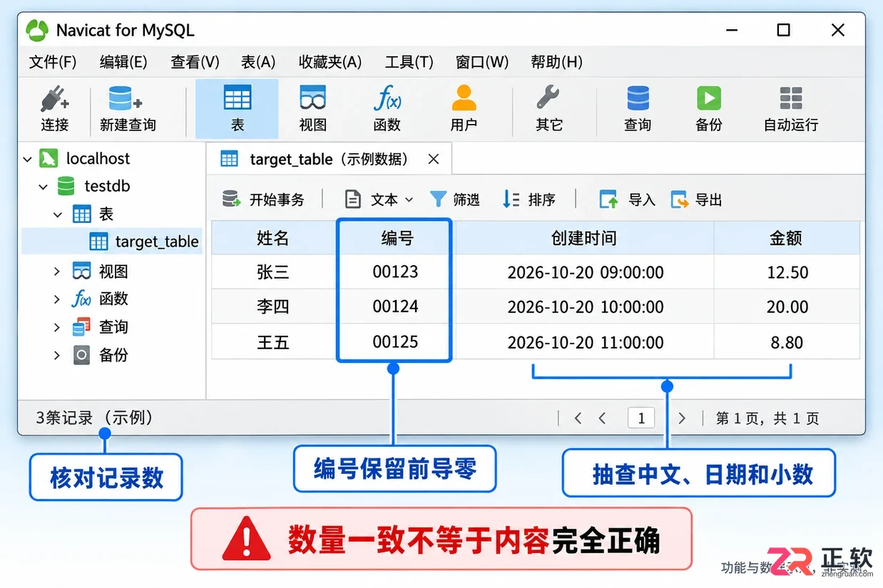Viewport: 883px width, 588px height.
Task: Click the 导出 export button
Action: tap(697, 200)
